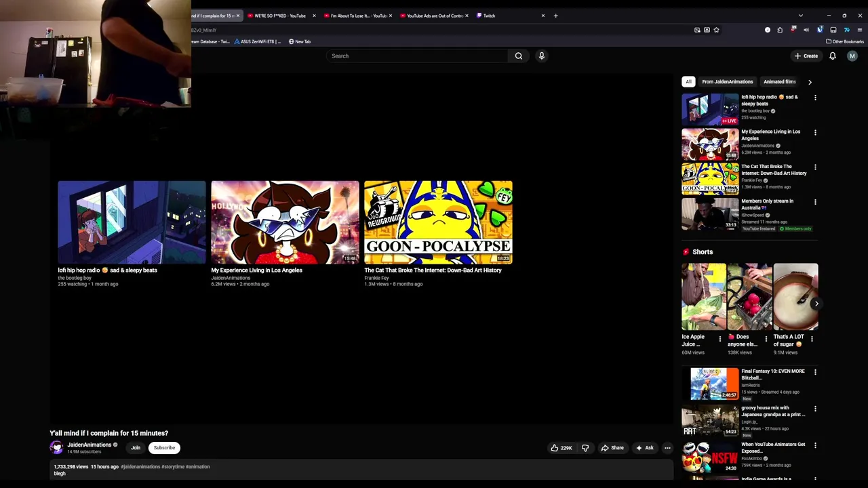
Task: Expand video description showing 1,733,298 views
Action: [x=363, y=470]
